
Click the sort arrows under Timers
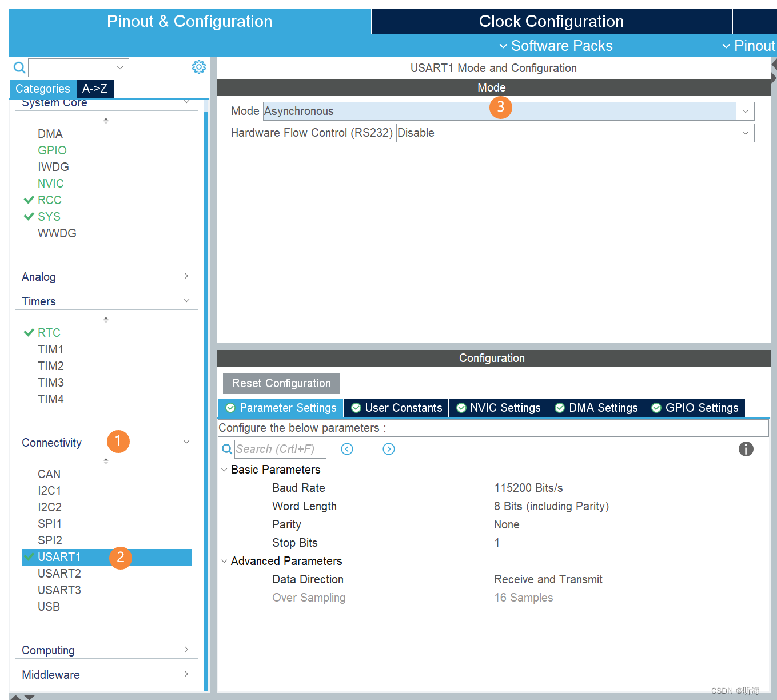(x=106, y=320)
